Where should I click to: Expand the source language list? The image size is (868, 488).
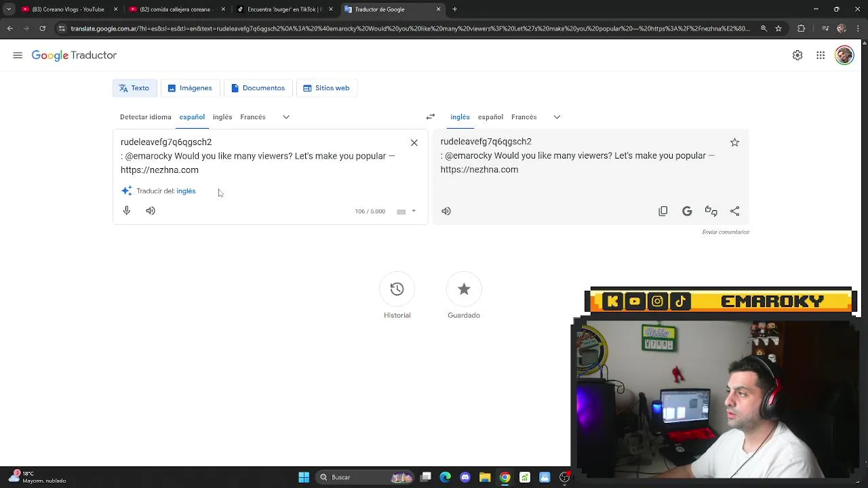pyautogui.click(x=286, y=117)
